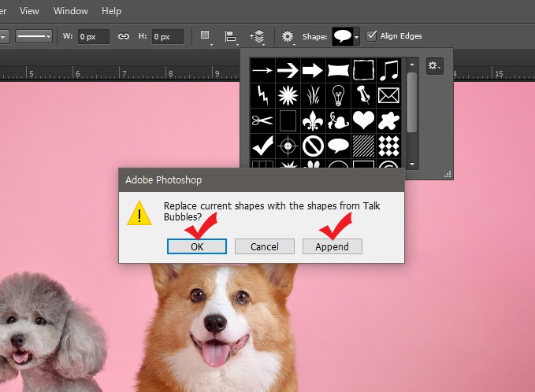
Task: Open the Help menu
Action: tap(112, 11)
